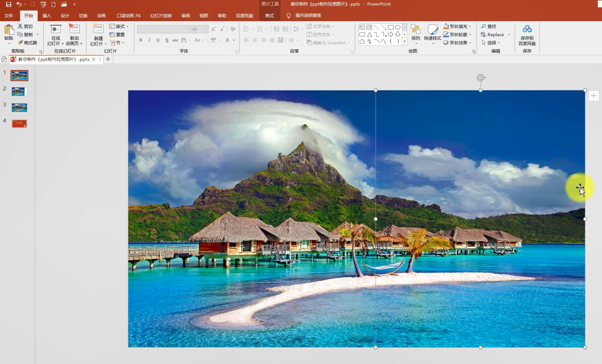The image size is (602, 364).
Task: Click the rotation handle above the picture
Action: pyautogui.click(x=480, y=78)
